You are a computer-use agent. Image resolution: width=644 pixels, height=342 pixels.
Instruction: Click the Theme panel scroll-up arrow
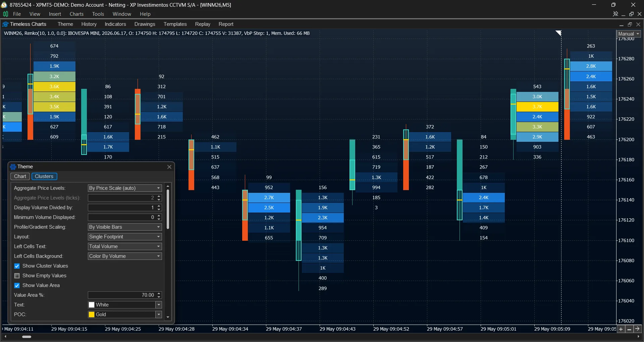pyautogui.click(x=168, y=186)
